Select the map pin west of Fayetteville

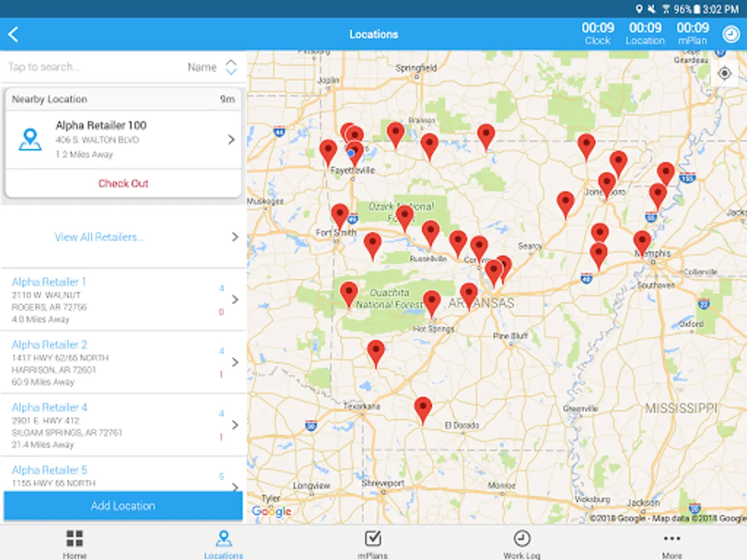coord(329,152)
